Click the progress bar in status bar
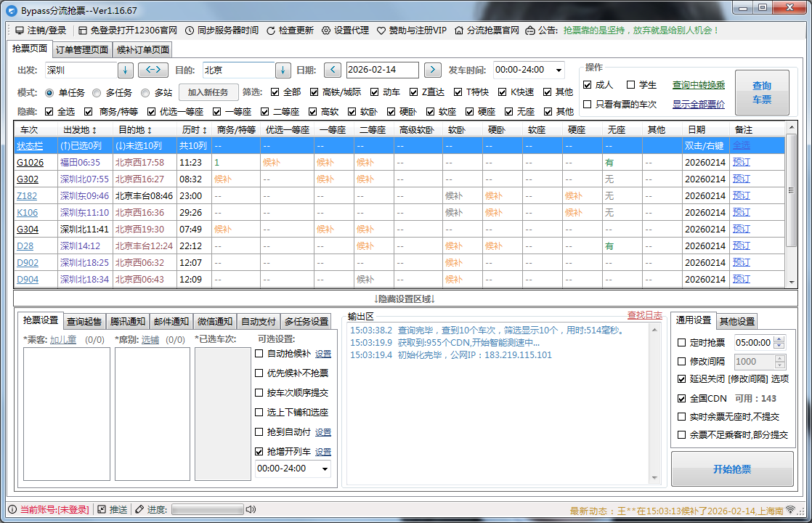 tap(207, 509)
